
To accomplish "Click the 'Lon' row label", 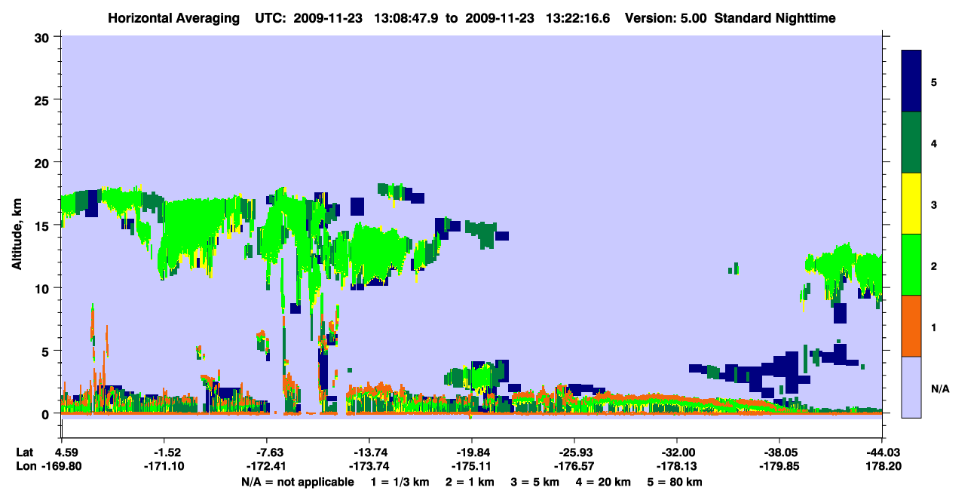I will 25,466.
